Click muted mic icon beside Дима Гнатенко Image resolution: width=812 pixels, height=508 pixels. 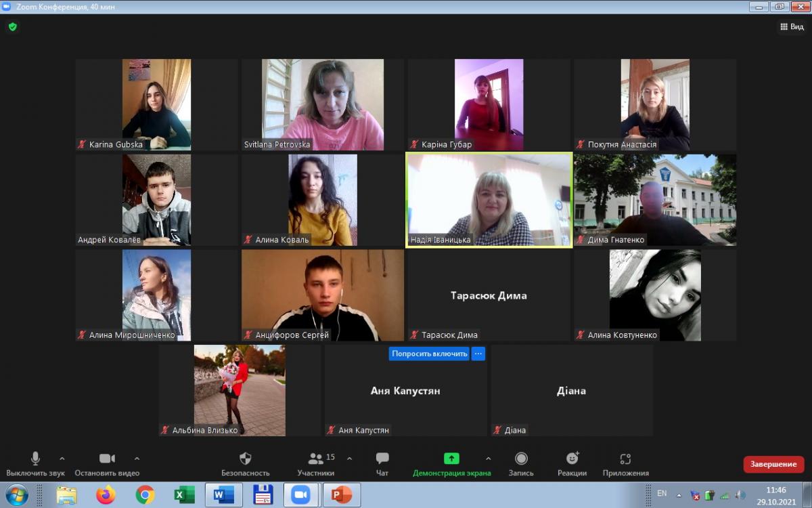point(581,240)
